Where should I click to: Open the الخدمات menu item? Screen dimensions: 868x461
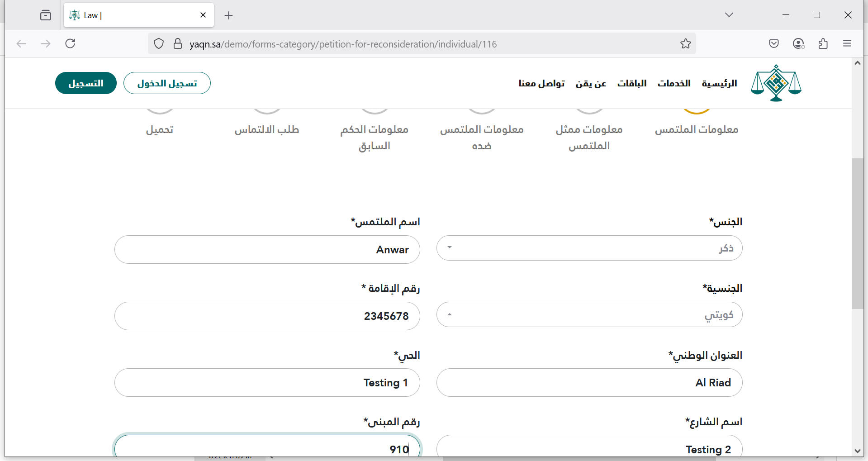click(674, 83)
